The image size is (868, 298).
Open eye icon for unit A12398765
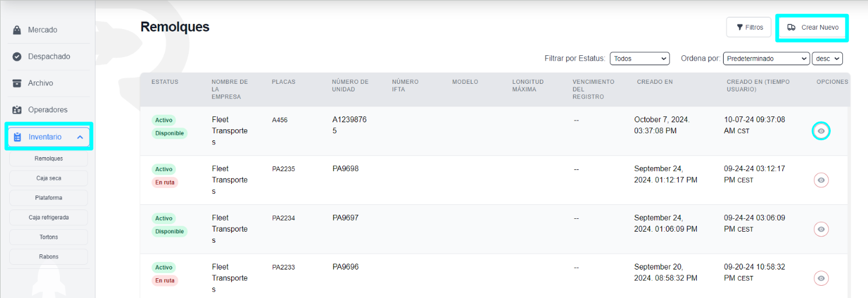(821, 132)
